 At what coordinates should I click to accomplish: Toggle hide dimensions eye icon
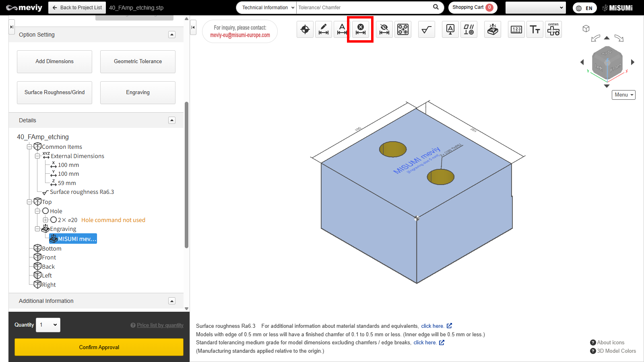pos(384,29)
